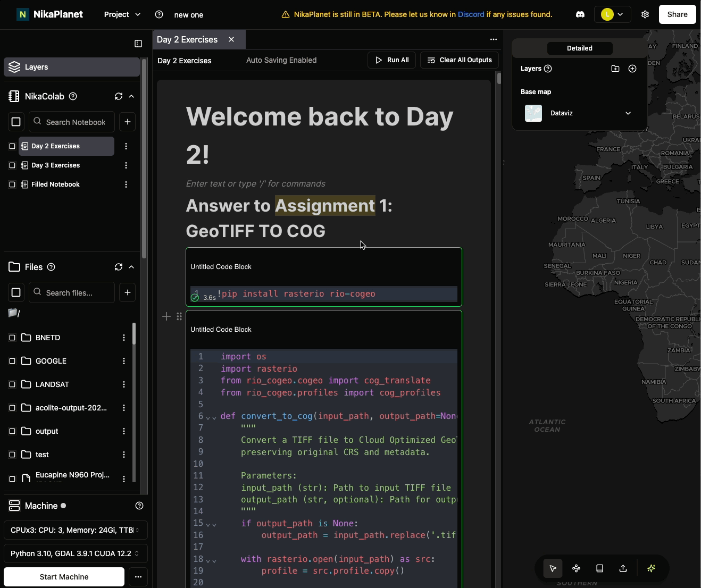The image size is (701, 588).
Task: Check the output folder checkbox
Action: coord(12,431)
